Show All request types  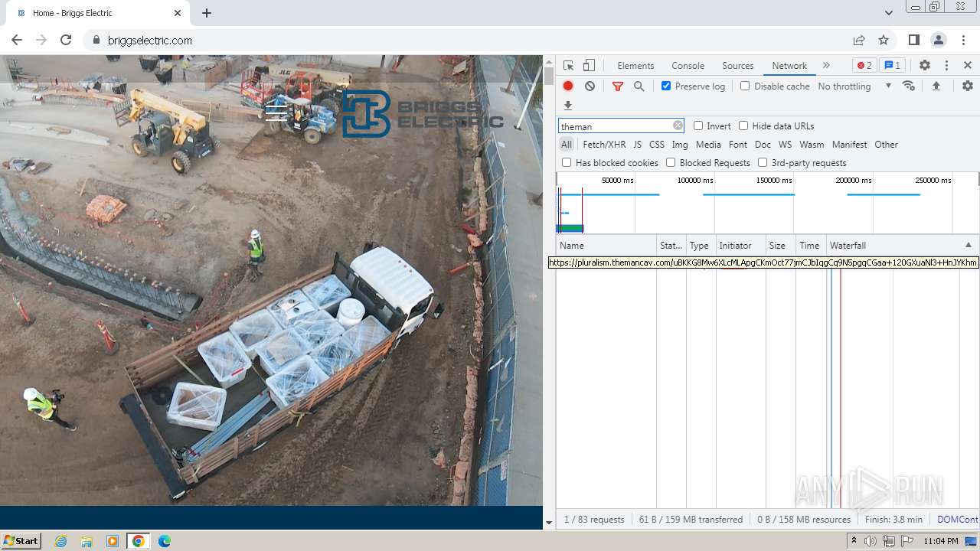coord(567,144)
